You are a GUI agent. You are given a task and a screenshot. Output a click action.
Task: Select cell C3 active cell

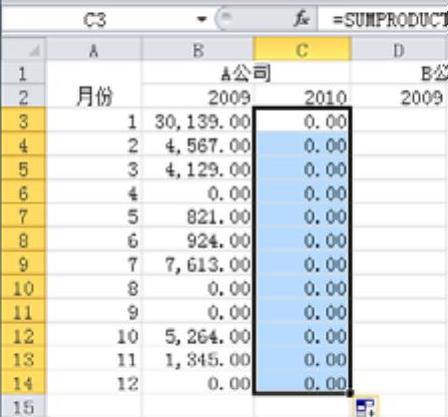(302, 121)
